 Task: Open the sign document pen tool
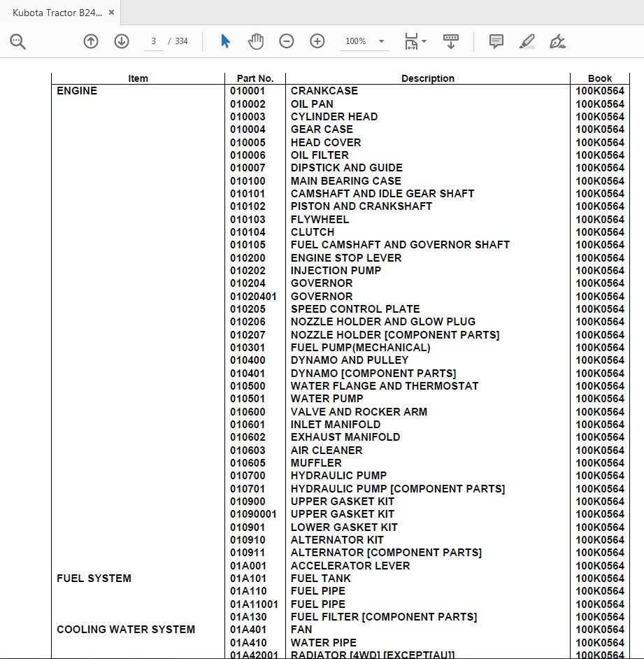coord(557,41)
